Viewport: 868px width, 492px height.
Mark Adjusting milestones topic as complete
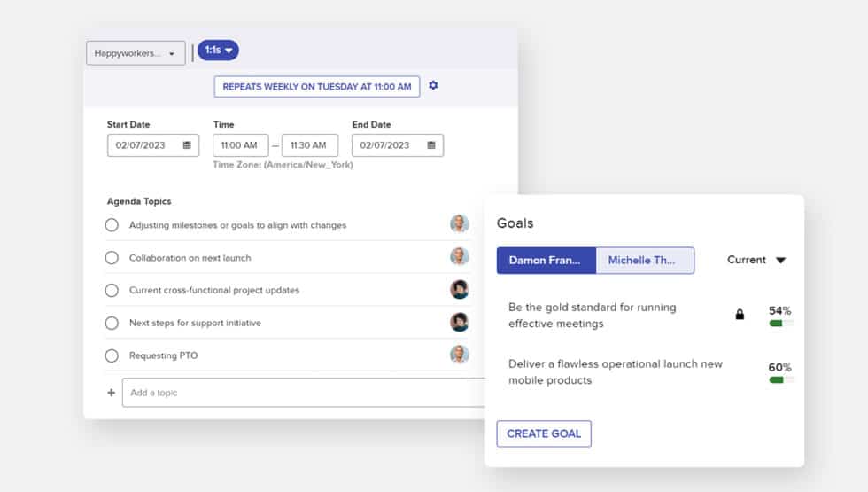[x=112, y=225]
